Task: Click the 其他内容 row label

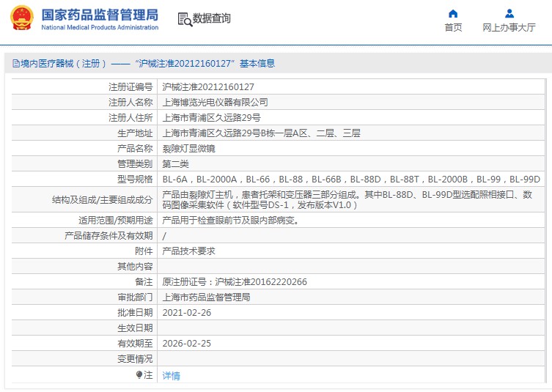Action: click(x=135, y=267)
